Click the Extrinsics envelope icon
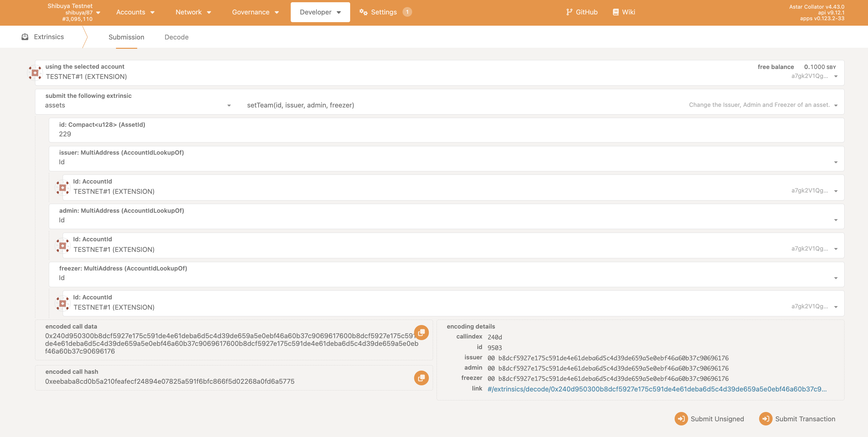The width and height of the screenshot is (868, 437). tap(25, 37)
